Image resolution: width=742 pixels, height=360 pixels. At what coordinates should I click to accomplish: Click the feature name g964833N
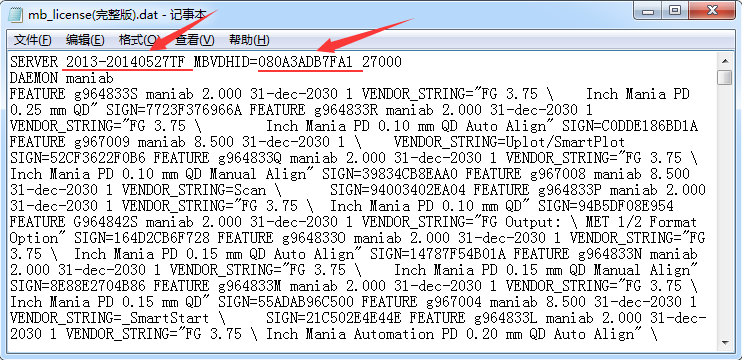[610, 254]
